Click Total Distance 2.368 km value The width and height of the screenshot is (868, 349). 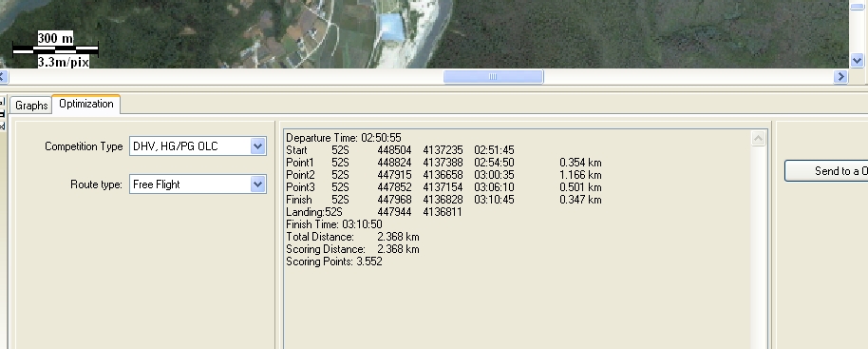[x=398, y=237]
